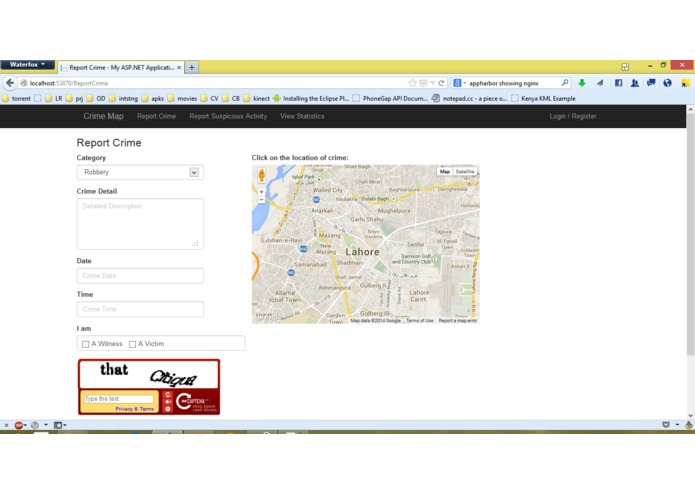Reload the page with the refresh icon
This screenshot has height=494, width=695.
pyautogui.click(x=441, y=83)
